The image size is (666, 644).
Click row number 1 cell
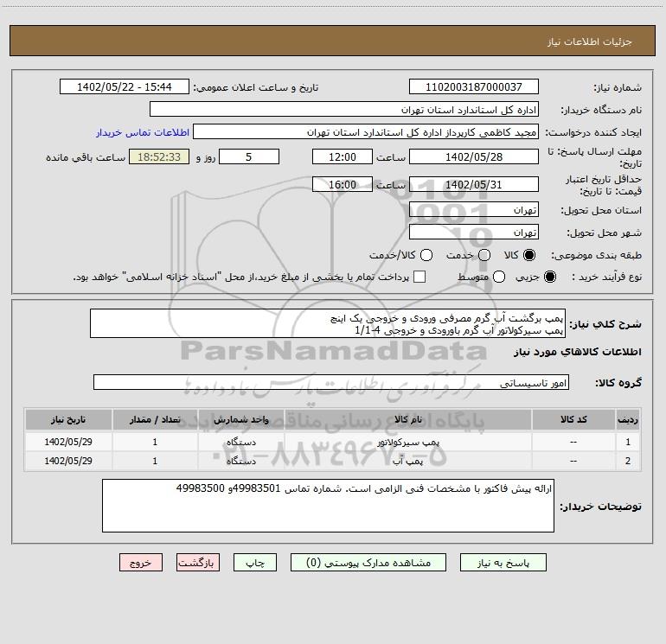point(627,442)
